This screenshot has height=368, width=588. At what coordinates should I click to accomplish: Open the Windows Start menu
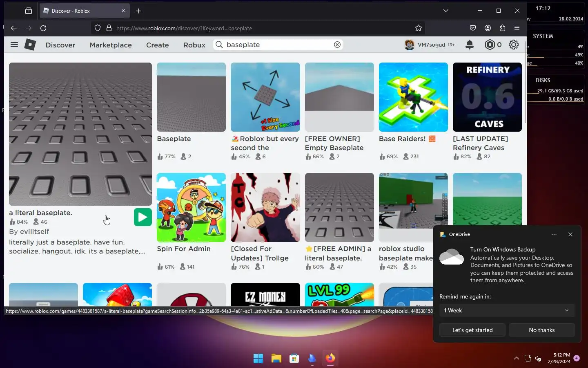(x=258, y=359)
